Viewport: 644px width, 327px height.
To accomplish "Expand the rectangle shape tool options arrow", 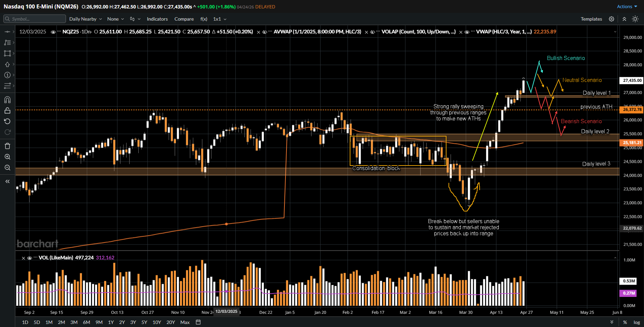I will point(14,53).
